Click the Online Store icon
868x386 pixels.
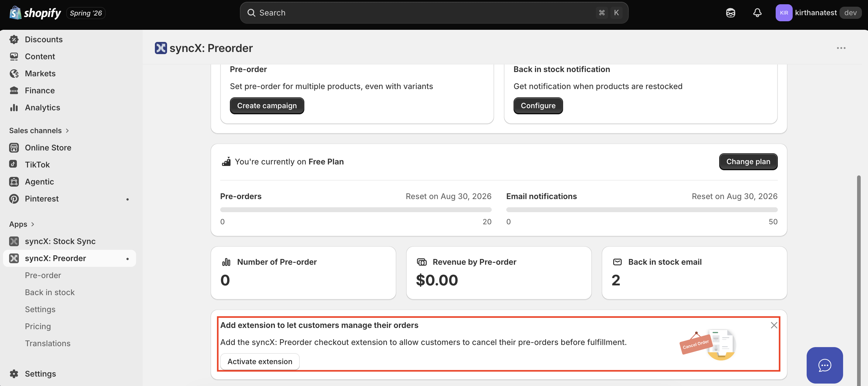14,148
